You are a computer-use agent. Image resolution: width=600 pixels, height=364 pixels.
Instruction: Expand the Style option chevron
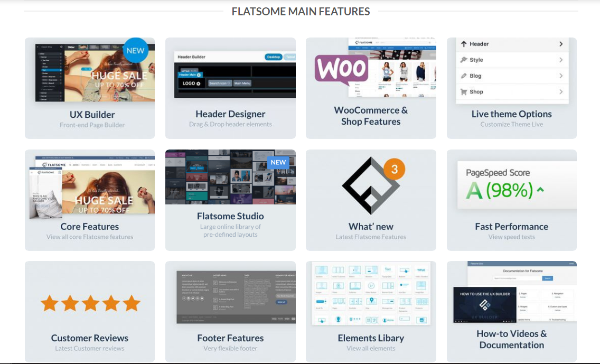(x=561, y=60)
